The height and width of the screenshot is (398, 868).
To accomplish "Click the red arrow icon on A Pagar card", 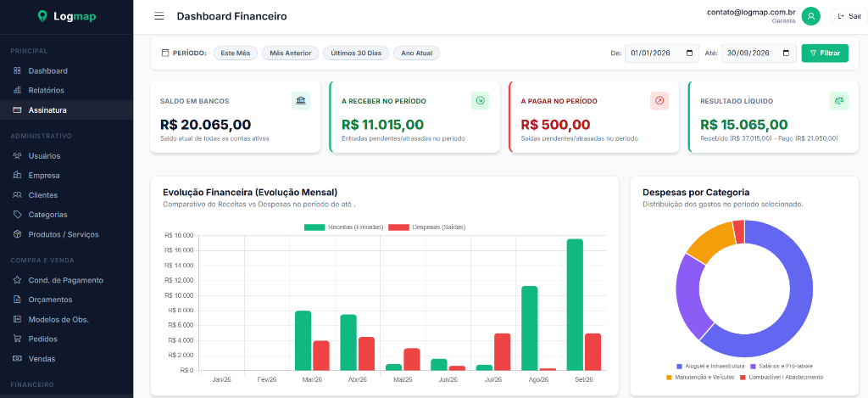I will [x=659, y=100].
